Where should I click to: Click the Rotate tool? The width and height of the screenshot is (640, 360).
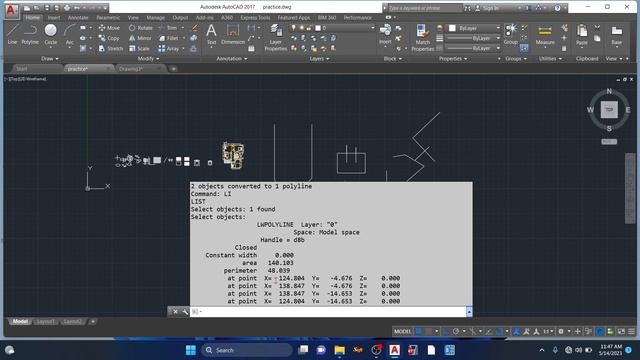click(x=141, y=28)
